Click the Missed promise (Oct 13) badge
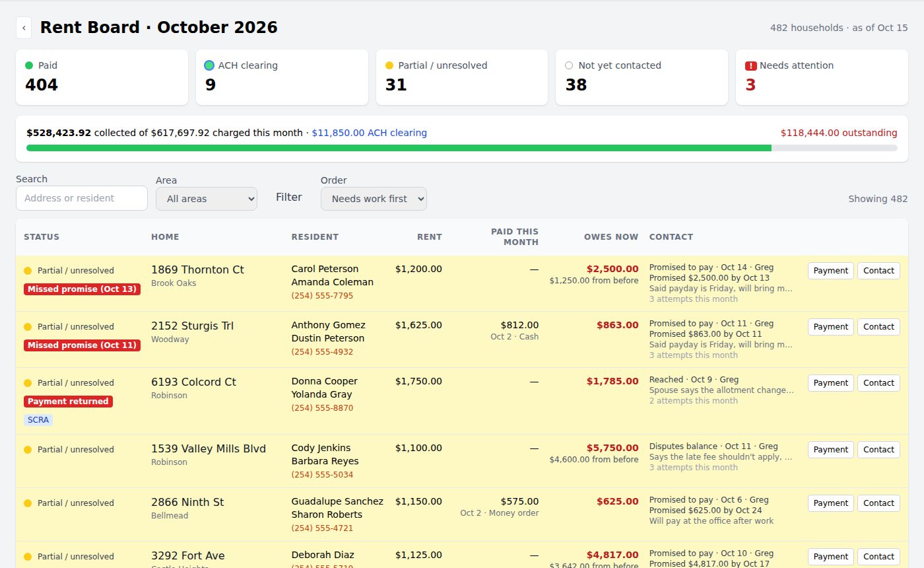The height and width of the screenshot is (568, 924). (82, 289)
